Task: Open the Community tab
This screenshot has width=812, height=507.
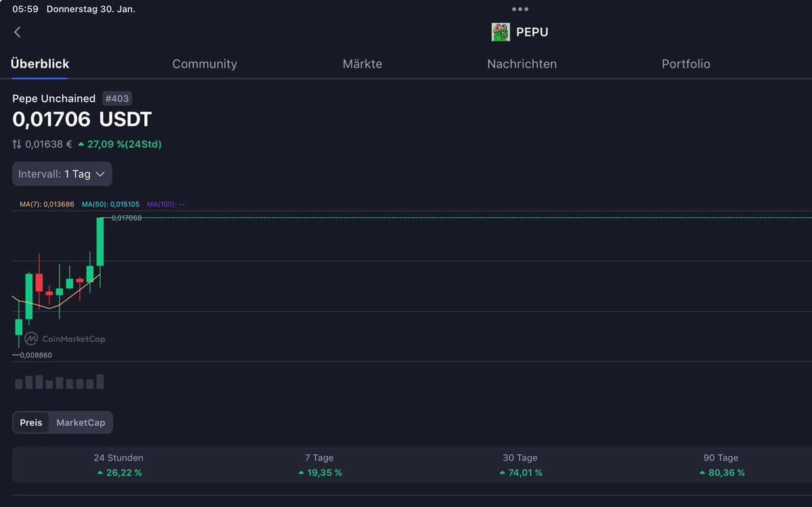Action: pyautogui.click(x=204, y=64)
